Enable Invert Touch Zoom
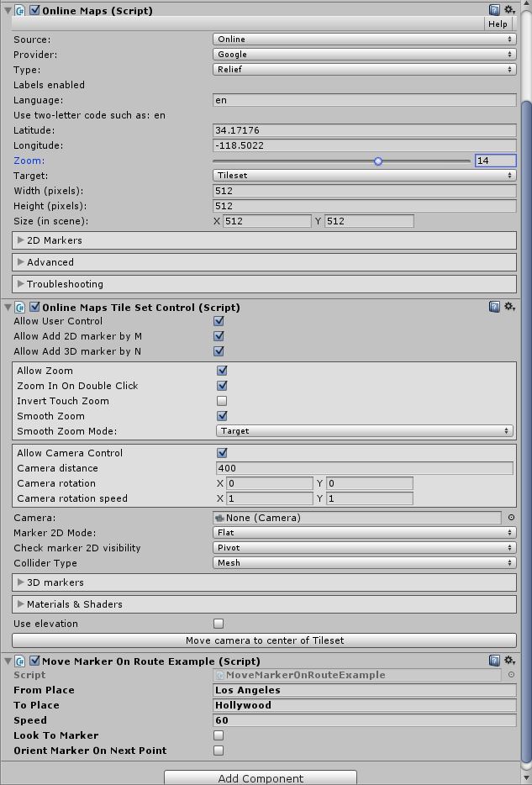The image size is (532, 785). tap(222, 401)
